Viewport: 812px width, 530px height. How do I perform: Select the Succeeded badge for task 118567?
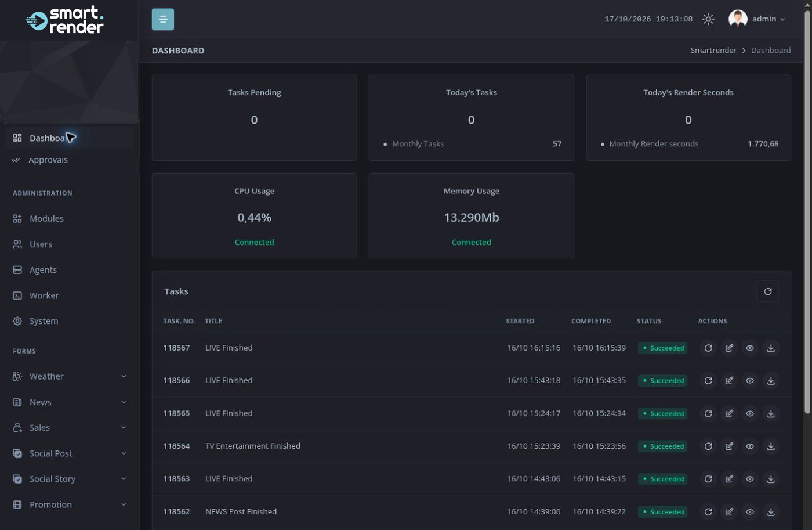pyautogui.click(x=662, y=348)
